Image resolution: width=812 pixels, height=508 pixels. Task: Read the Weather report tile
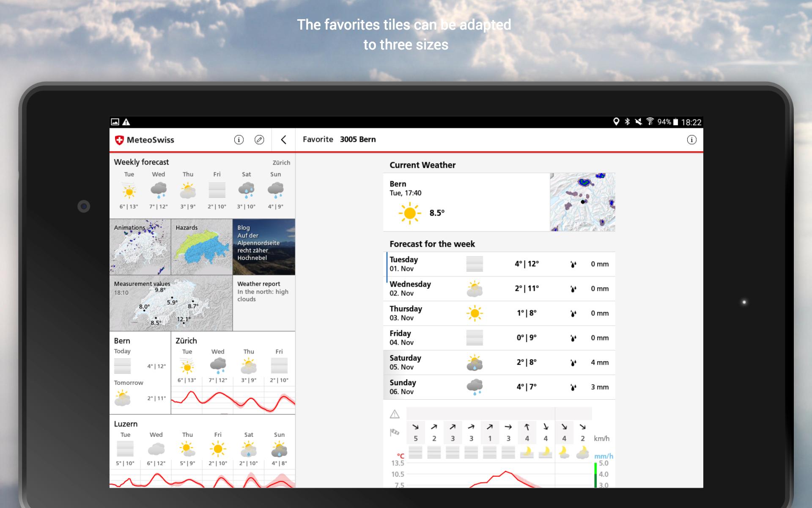(264, 303)
